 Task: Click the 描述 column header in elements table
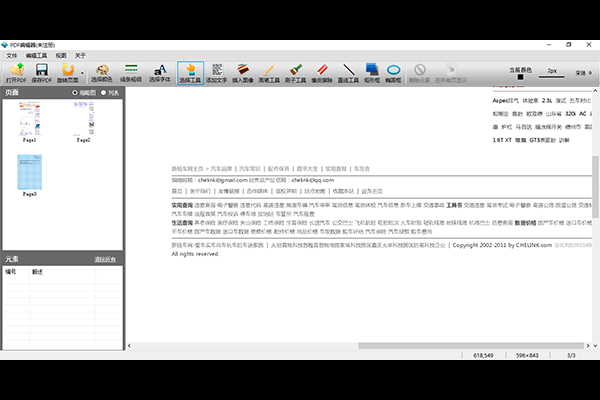(x=37, y=272)
